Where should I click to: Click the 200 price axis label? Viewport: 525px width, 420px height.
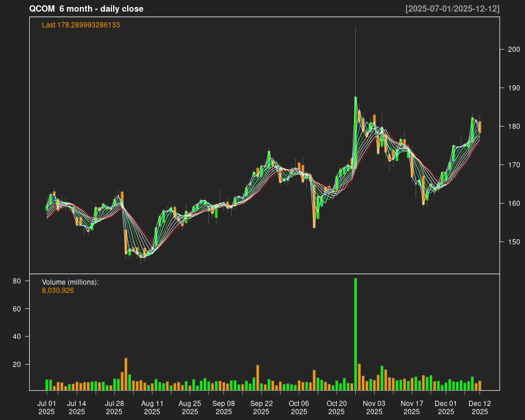(513, 50)
